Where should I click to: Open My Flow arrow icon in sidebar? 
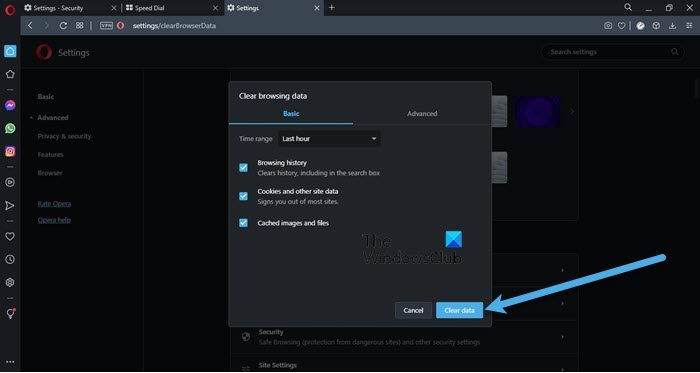tap(10, 206)
